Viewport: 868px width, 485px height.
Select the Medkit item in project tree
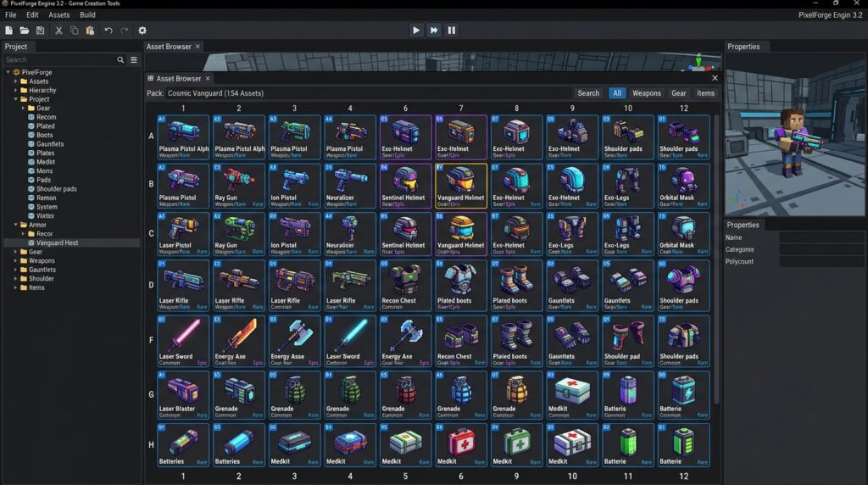point(46,162)
